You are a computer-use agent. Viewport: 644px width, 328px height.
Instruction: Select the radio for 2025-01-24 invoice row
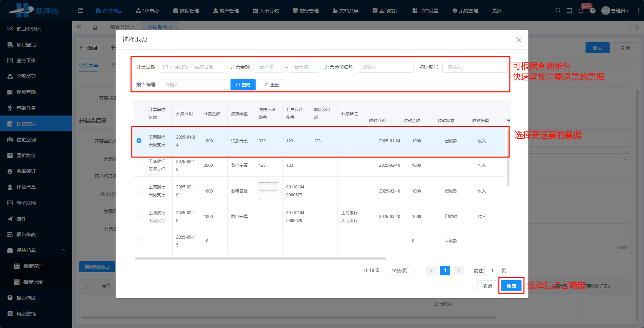139,141
